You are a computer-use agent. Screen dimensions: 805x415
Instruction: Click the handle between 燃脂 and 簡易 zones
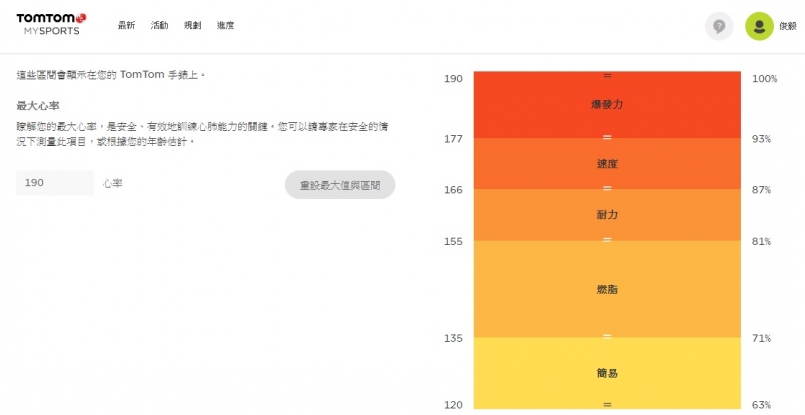(607, 337)
